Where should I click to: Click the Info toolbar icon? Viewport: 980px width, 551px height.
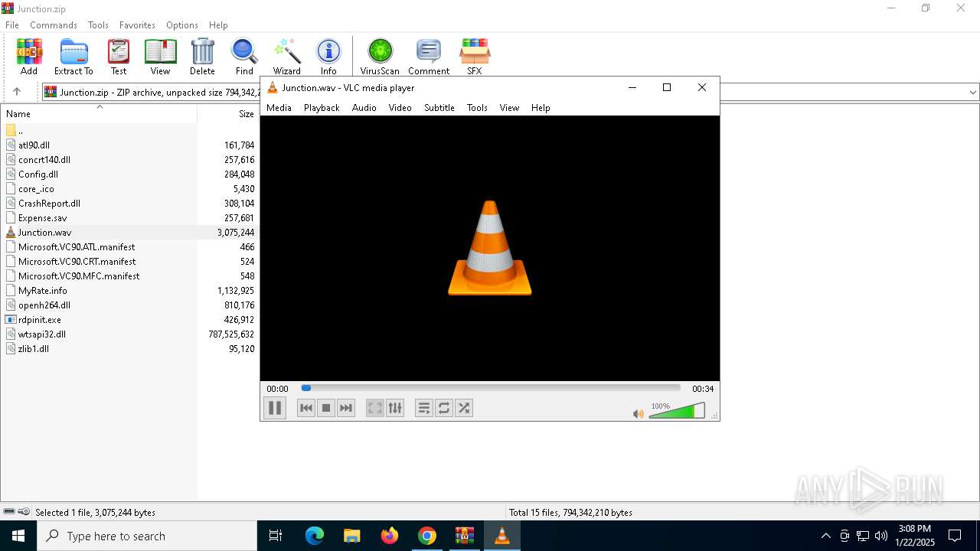(x=328, y=57)
